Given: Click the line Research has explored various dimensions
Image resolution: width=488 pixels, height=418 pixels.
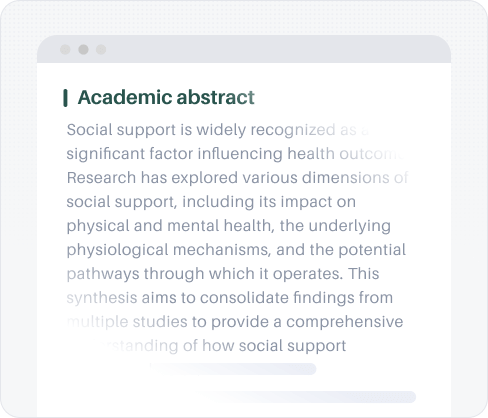Looking at the screenshot, I should 237,178.
